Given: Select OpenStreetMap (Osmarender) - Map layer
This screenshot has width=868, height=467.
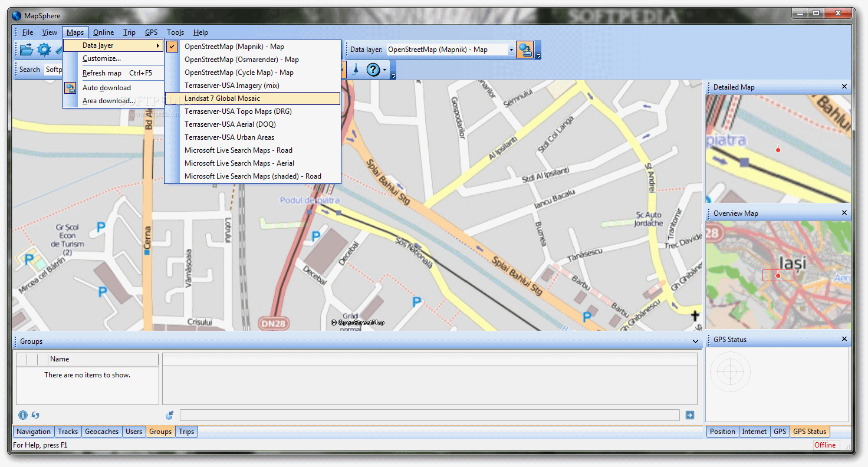Looking at the screenshot, I should pyautogui.click(x=253, y=60).
